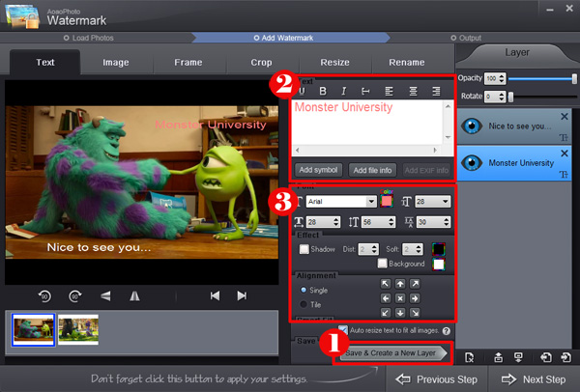Toggle auto resize text to fit images
The image size is (580, 392).
[343, 330]
